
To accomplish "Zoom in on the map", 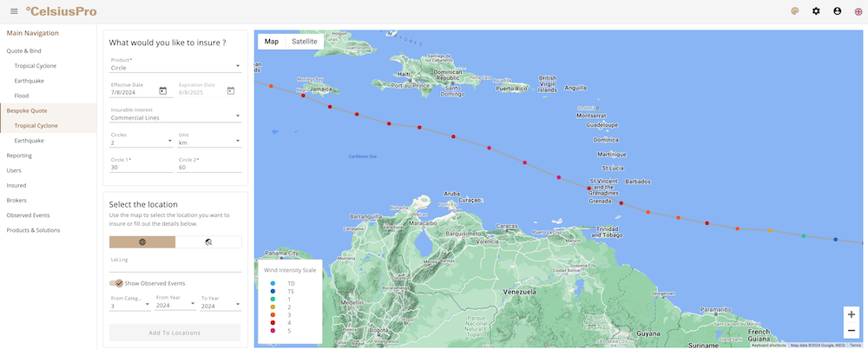I will [852, 314].
